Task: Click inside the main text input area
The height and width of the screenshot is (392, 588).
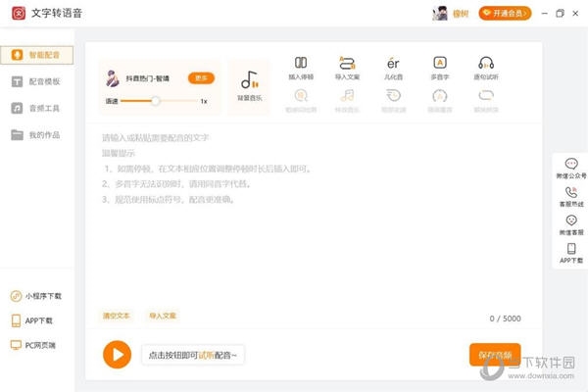Action: [314, 214]
